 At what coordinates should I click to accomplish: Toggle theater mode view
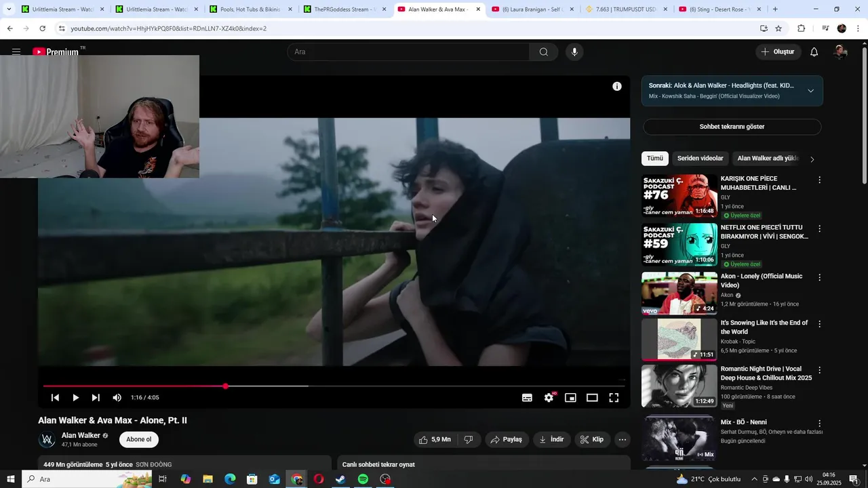[x=592, y=398]
